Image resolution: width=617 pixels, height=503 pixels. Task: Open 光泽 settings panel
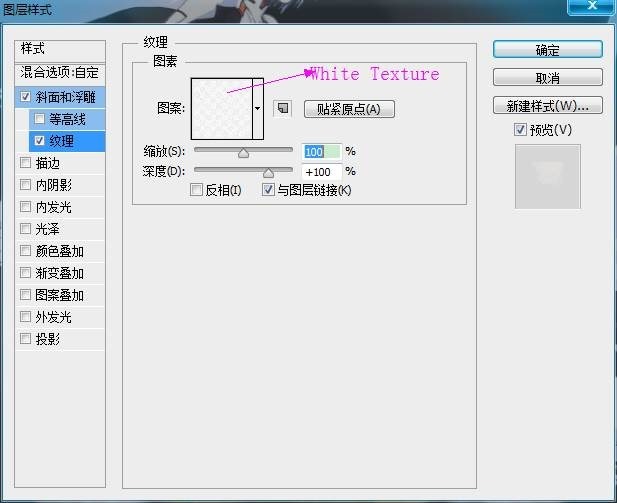(x=48, y=229)
